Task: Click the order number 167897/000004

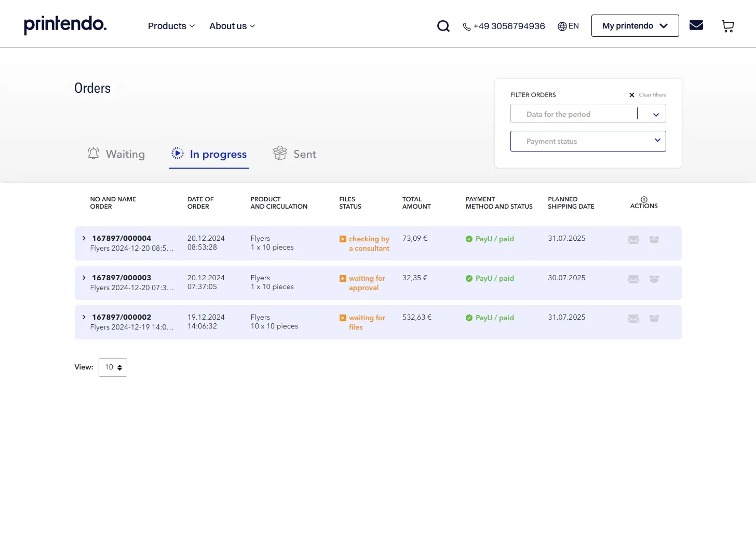Action: click(x=122, y=238)
